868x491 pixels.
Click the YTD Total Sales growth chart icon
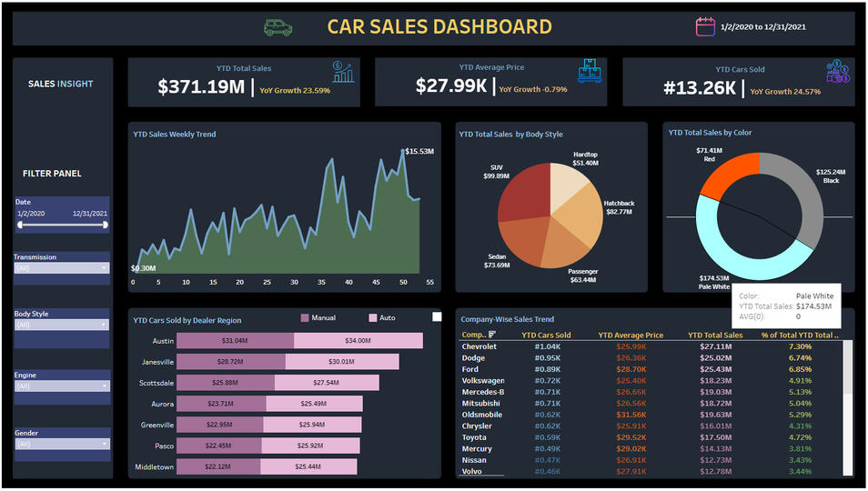[344, 72]
